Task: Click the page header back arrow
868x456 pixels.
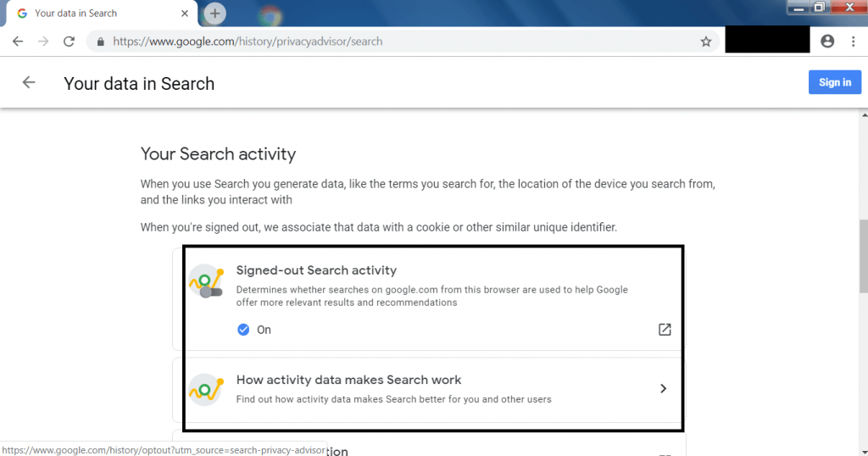Action: (29, 82)
